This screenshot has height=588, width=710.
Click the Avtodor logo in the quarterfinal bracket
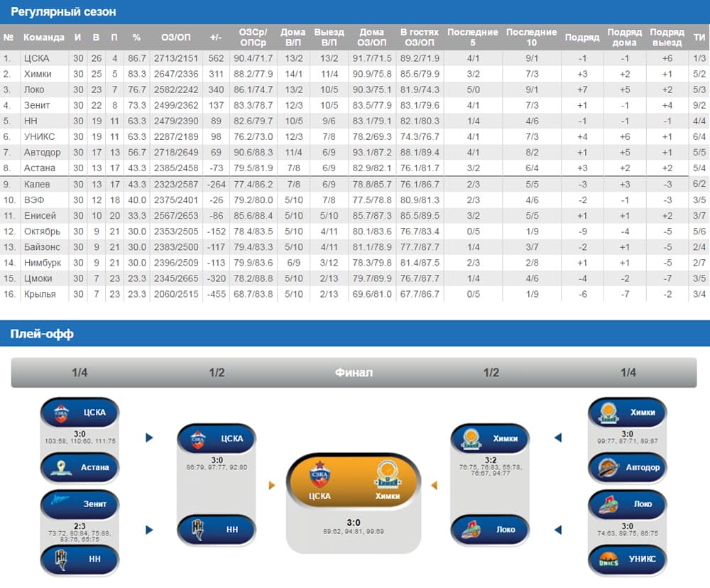[x=608, y=467]
